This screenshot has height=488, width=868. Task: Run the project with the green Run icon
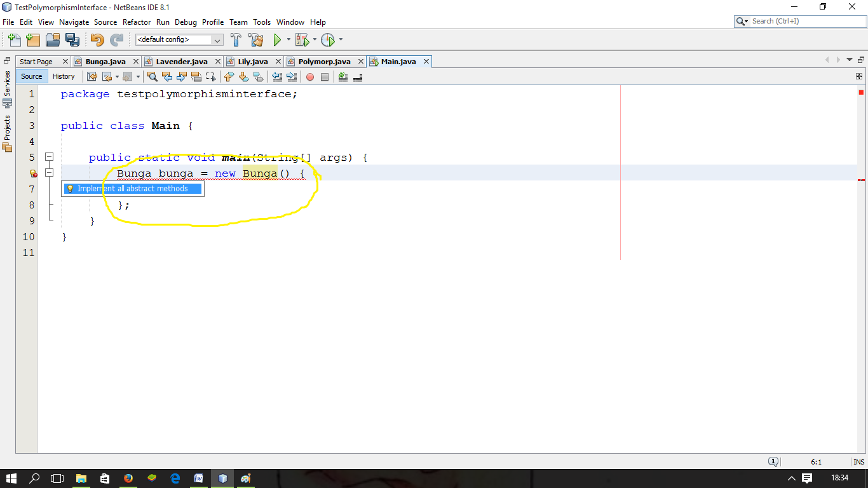278,39
